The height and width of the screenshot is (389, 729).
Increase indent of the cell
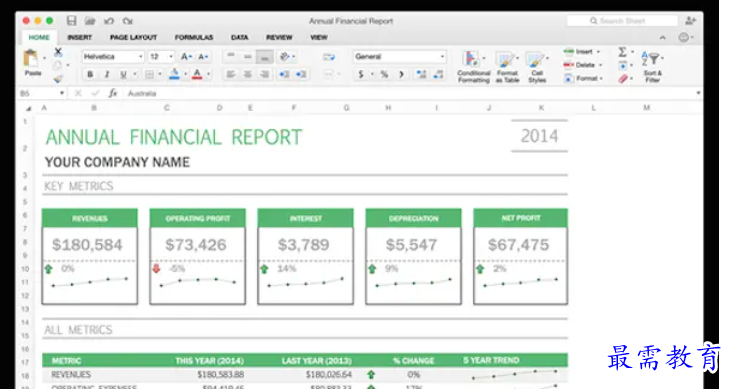301,74
